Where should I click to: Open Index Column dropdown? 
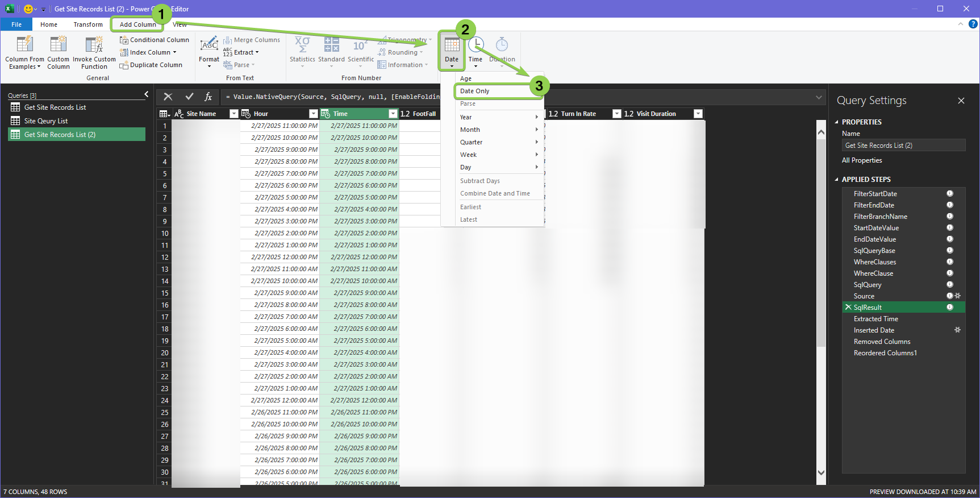pyautogui.click(x=149, y=52)
